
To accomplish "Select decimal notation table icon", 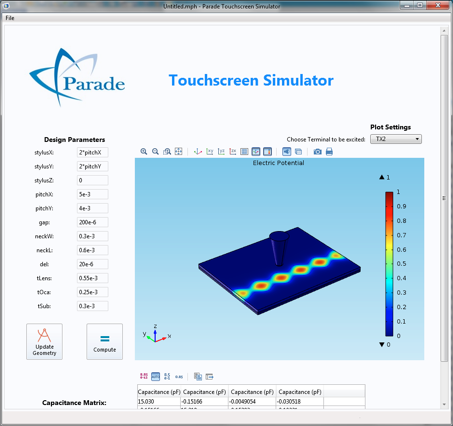I will 179,376.
